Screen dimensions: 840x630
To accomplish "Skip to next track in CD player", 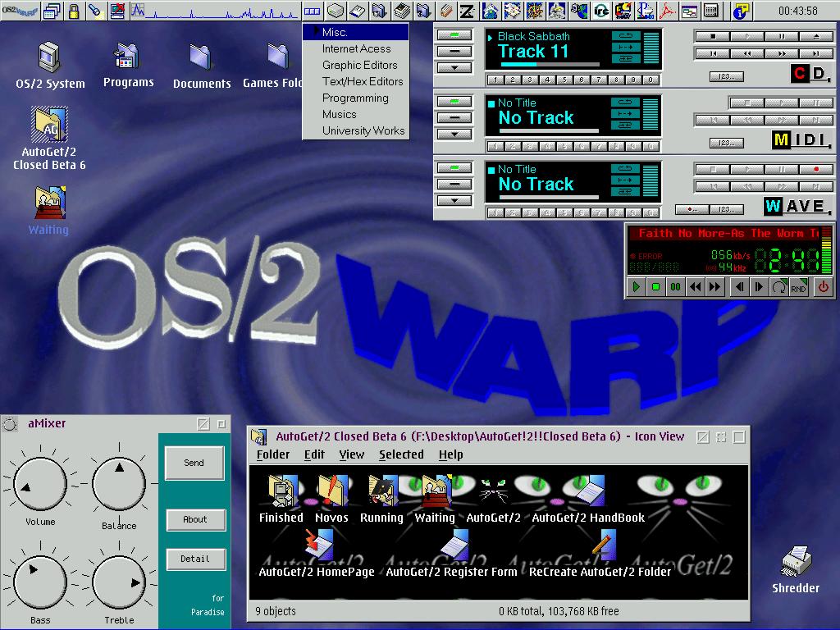I will pos(816,53).
